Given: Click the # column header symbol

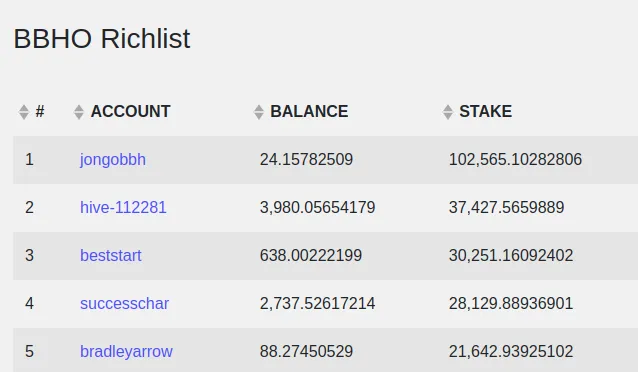Looking at the screenshot, I should pyautogui.click(x=40, y=112).
